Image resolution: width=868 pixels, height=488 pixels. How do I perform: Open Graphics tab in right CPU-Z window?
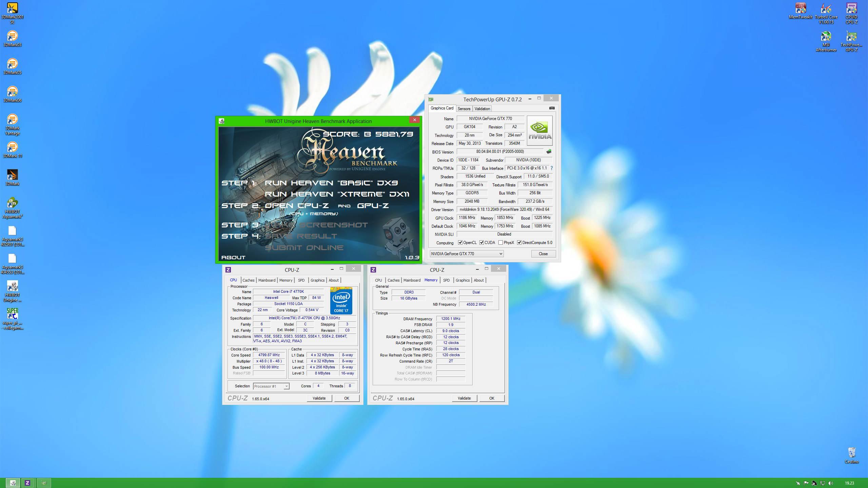point(462,280)
